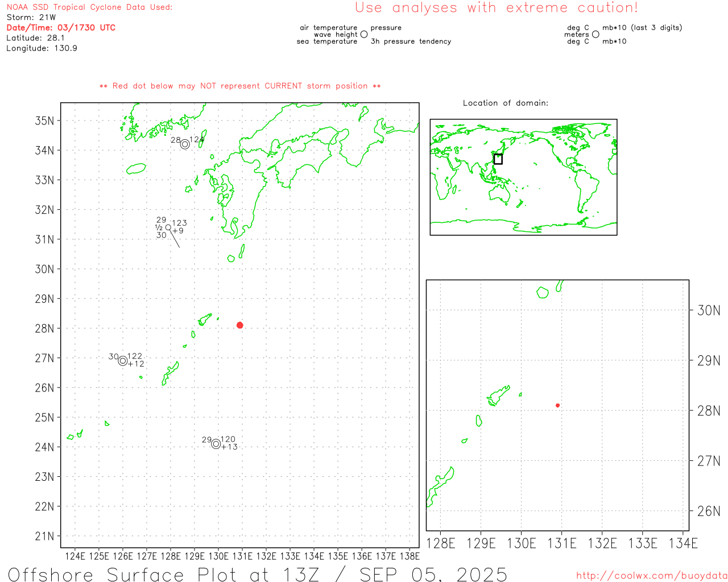The width and height of the screenshot is (728, 582).
Task: Click the legend circle beside meters label
Action: point(595,34)
